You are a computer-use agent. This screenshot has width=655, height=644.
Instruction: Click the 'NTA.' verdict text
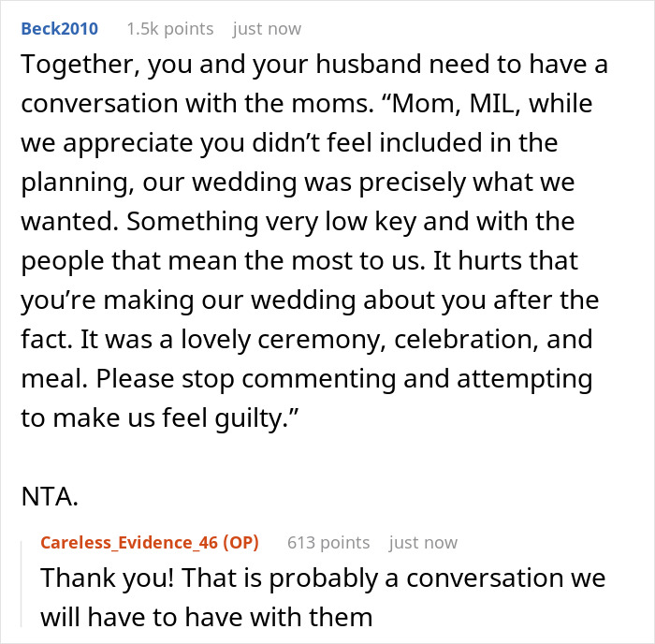click(x=49, y=496)
